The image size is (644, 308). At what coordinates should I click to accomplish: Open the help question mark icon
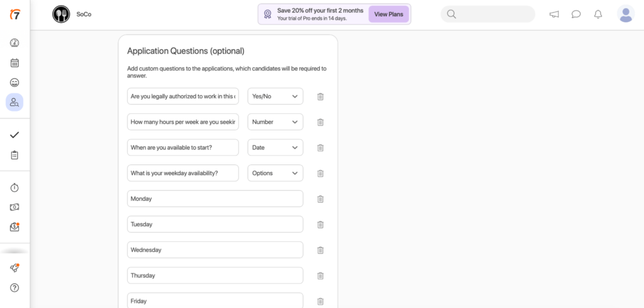click(14, 288)
